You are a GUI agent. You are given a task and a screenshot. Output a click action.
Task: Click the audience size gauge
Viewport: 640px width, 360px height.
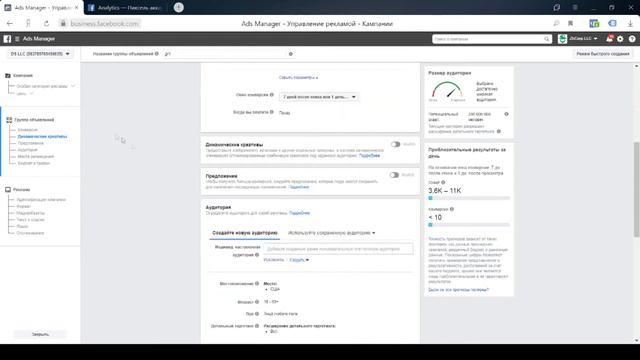[447, 91]
